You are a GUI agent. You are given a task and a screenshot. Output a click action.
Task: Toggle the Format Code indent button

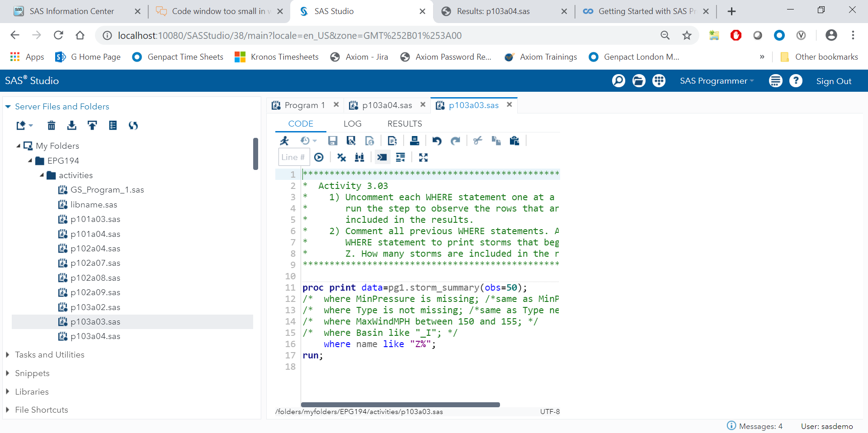pos(400,157)
